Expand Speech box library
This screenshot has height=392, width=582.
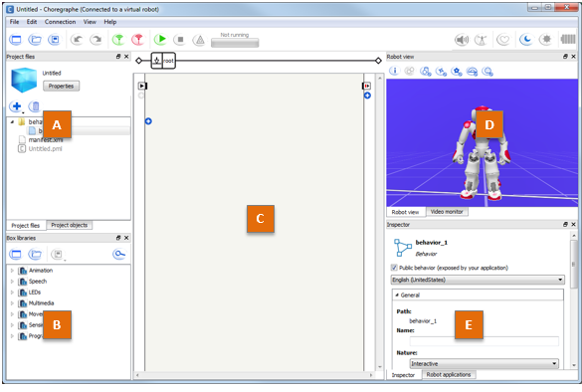pos(12,282)
